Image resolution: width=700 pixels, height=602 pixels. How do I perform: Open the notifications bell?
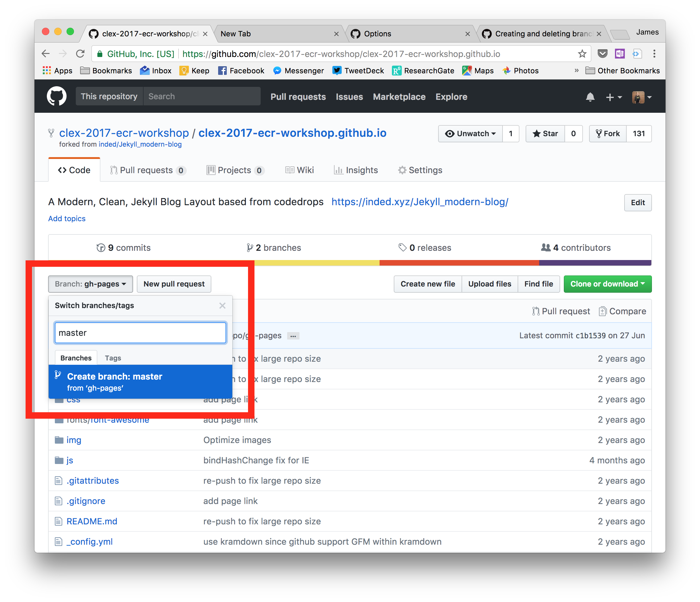[x=590, y=97]
